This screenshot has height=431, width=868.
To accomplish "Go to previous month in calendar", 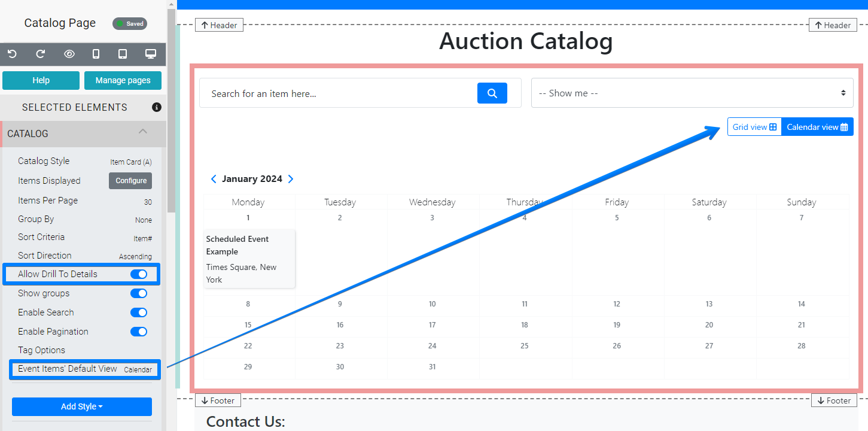I will [x=214, y=179].
